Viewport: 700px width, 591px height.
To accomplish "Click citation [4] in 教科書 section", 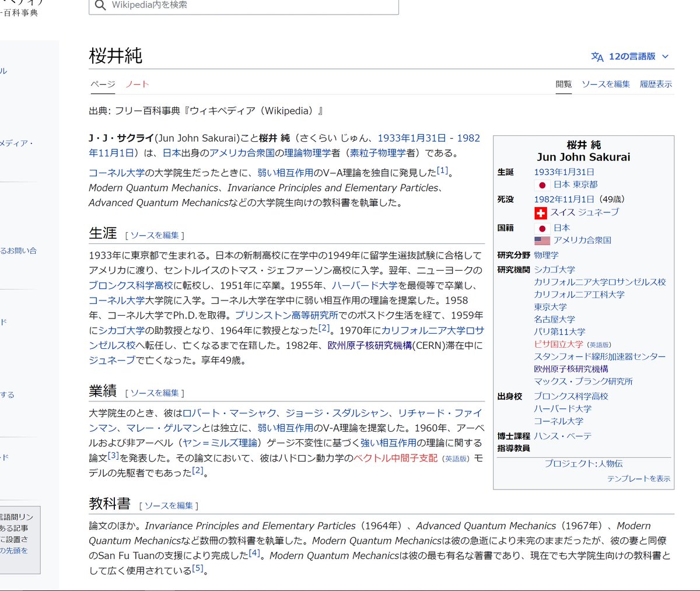I will [254, 553].
